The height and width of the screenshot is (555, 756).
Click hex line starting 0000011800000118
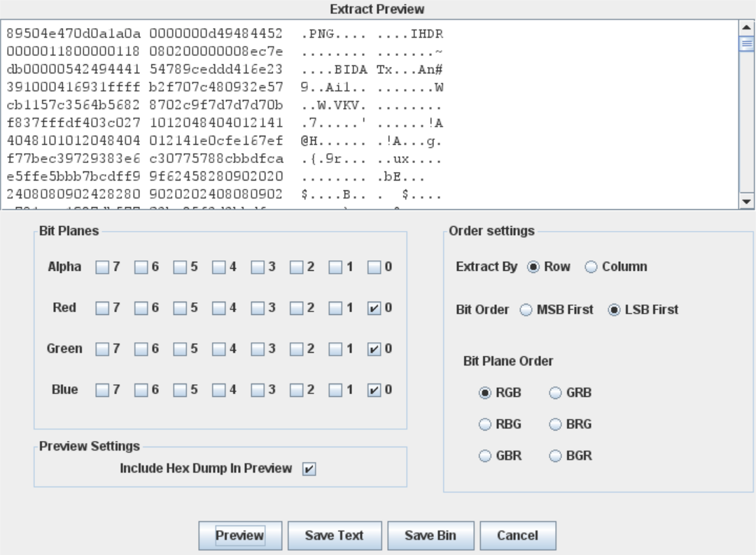[145, 52]
